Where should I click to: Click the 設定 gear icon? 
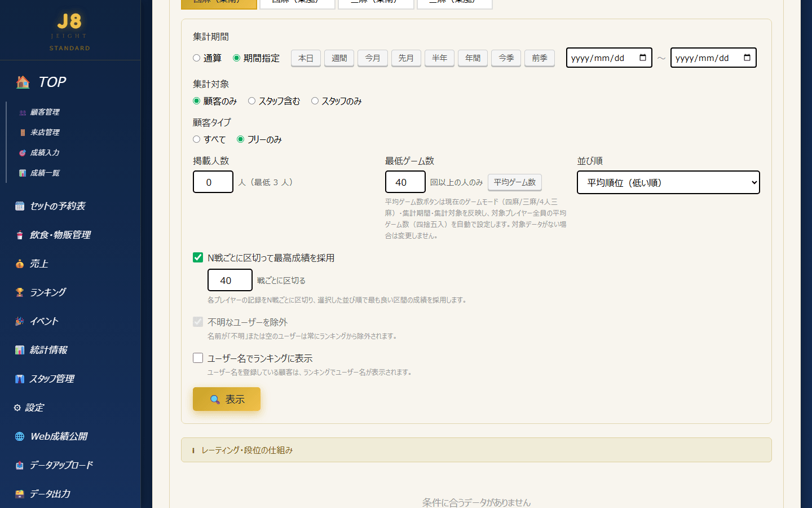click(17, 408)
